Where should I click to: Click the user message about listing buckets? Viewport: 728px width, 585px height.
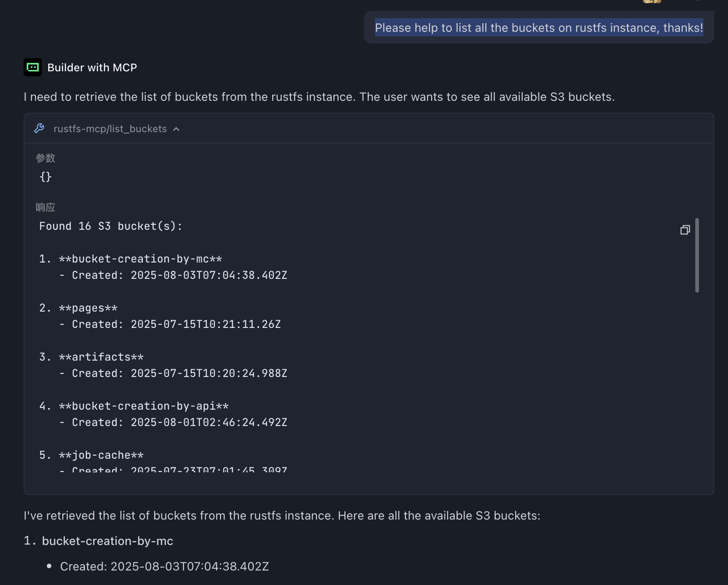tap(539, 28)
